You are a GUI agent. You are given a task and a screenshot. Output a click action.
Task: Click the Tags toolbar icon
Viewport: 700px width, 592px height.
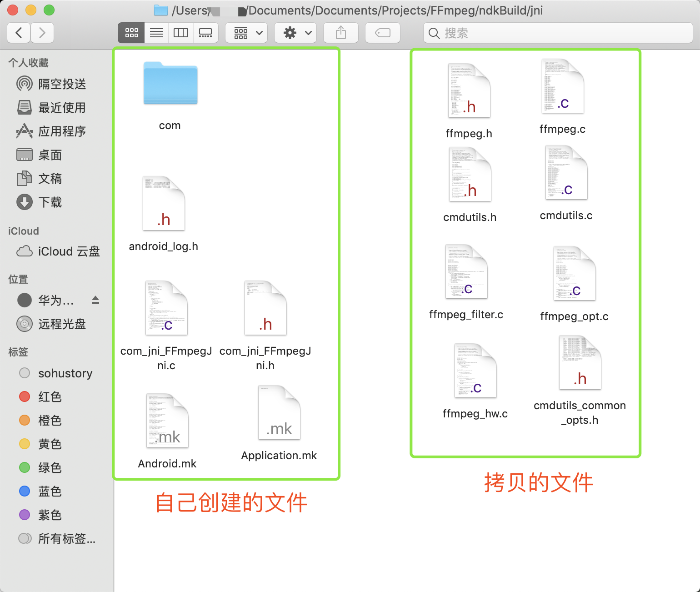[382, 33]
